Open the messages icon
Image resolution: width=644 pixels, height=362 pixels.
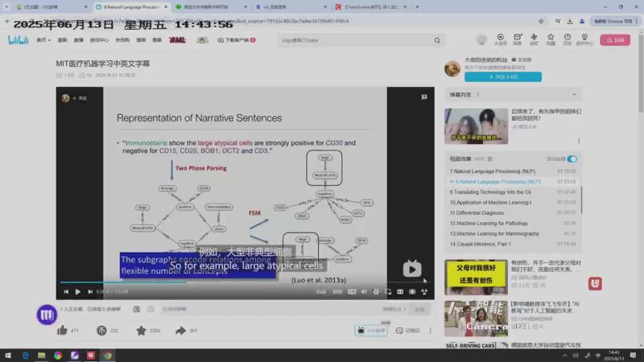coord(518,39)
